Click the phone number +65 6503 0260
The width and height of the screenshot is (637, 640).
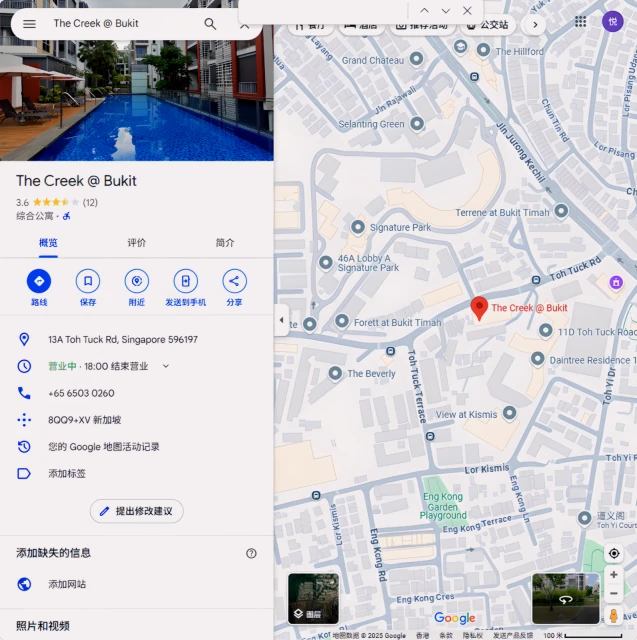(x=81, y=393)
